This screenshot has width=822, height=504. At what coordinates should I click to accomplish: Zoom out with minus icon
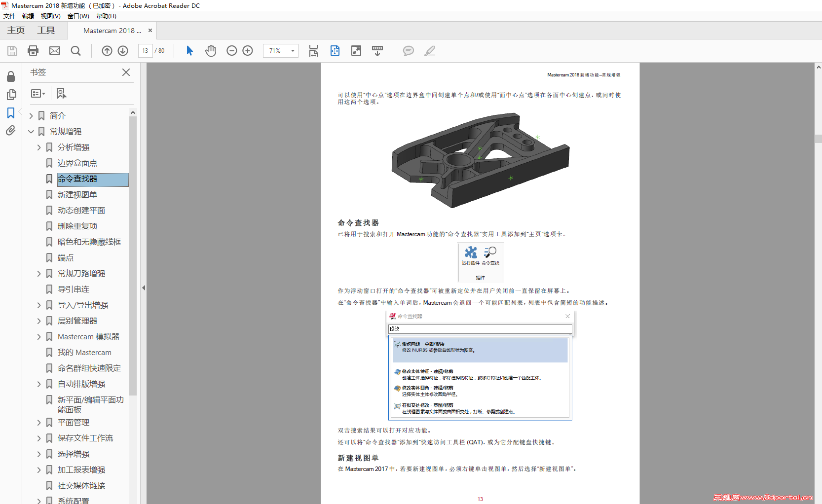(x=232, y=51)
